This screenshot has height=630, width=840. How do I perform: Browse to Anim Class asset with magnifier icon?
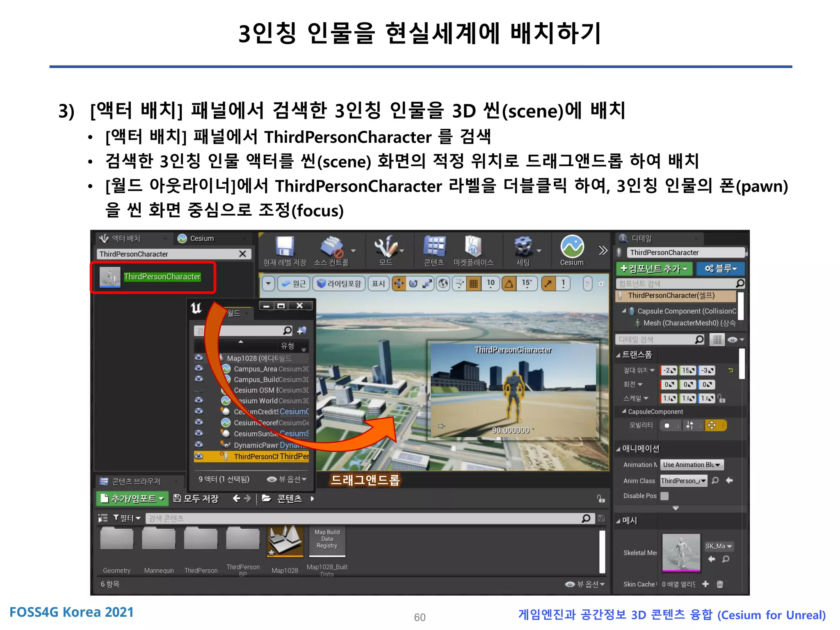pyautogui.click(x=715, y=480)
